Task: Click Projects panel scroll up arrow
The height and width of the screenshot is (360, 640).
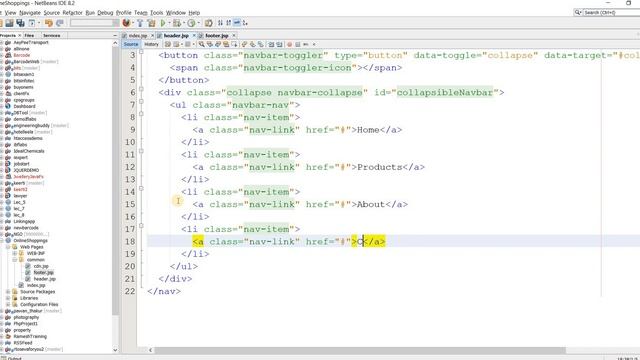Action: pyautogui.click(x=115, y=43)
